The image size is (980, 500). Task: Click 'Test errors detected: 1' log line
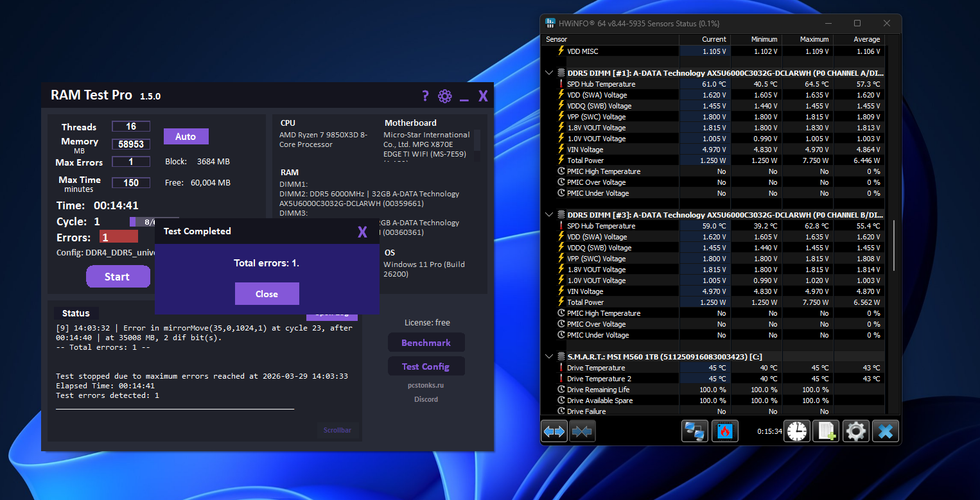[107, 395]
